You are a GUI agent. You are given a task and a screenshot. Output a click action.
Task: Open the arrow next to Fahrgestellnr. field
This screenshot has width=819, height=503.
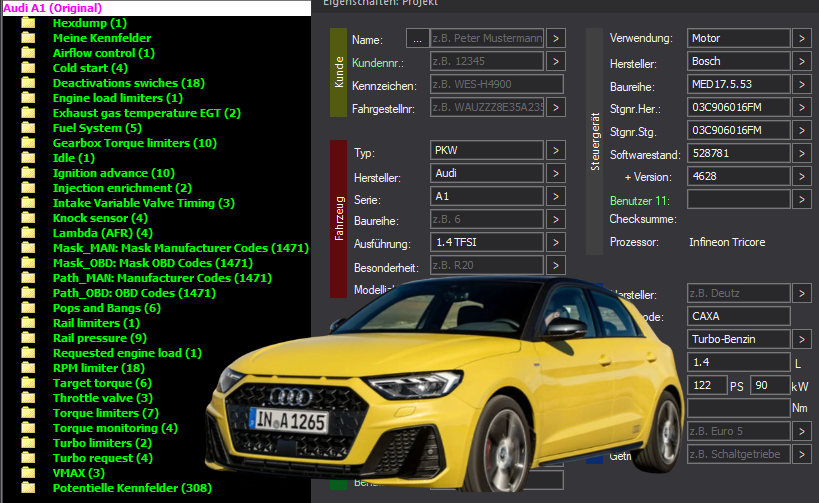556,108
